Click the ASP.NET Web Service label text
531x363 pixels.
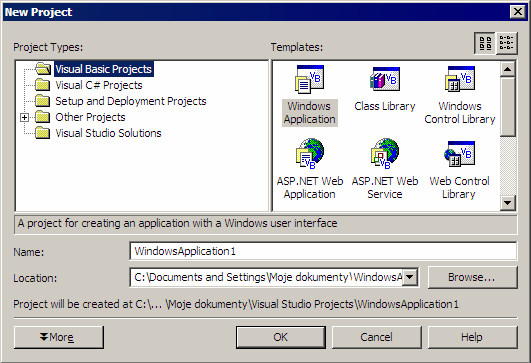[385, 188]
